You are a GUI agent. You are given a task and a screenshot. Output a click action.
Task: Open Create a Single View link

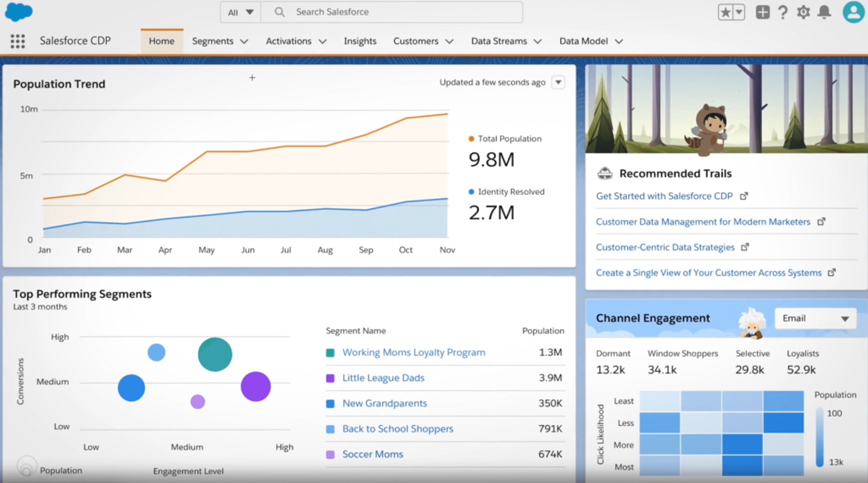[x=709, y=273]
